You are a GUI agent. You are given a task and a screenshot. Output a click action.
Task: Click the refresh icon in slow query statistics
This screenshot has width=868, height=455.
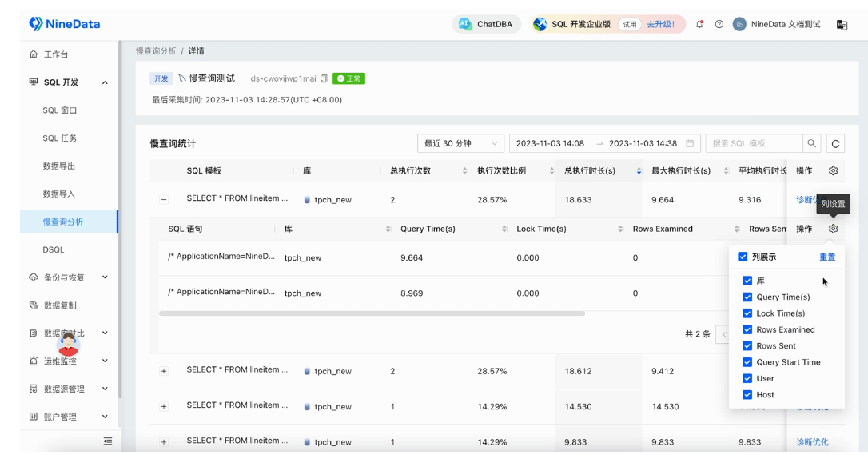click(x=835, y=144)
